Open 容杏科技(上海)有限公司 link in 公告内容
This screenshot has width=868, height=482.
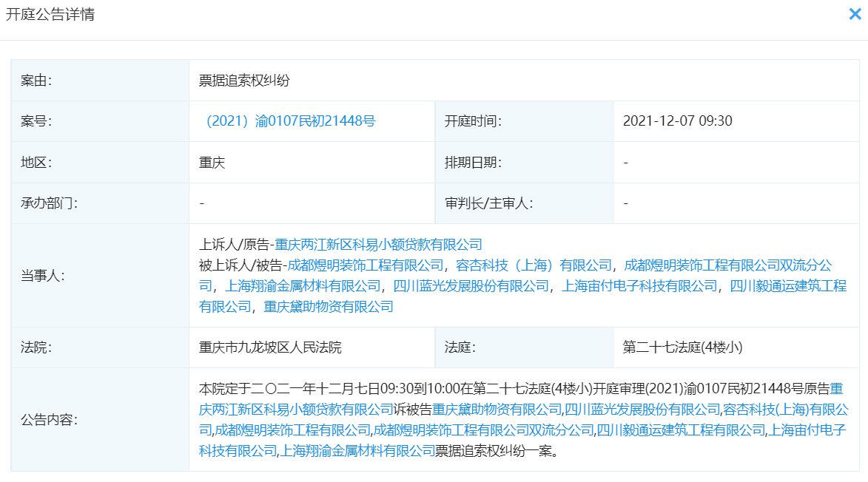[x=786, y=410]
